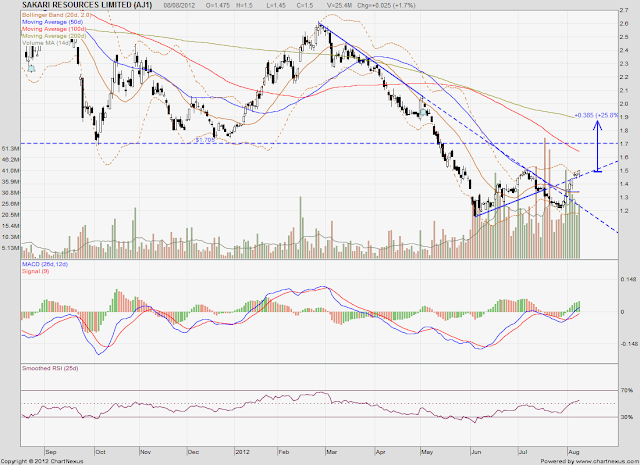
Task: Click the Jul month label
Action: coord(523,452)
